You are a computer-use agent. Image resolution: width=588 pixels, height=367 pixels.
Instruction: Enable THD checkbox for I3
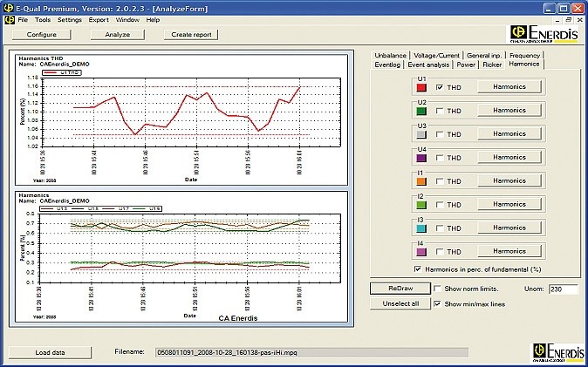(x=440, y=228)
